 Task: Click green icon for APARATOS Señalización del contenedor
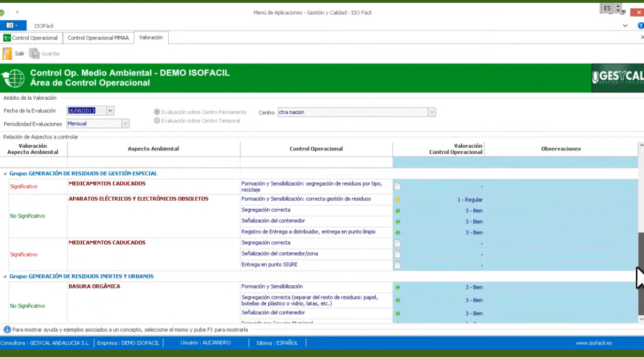398,222
